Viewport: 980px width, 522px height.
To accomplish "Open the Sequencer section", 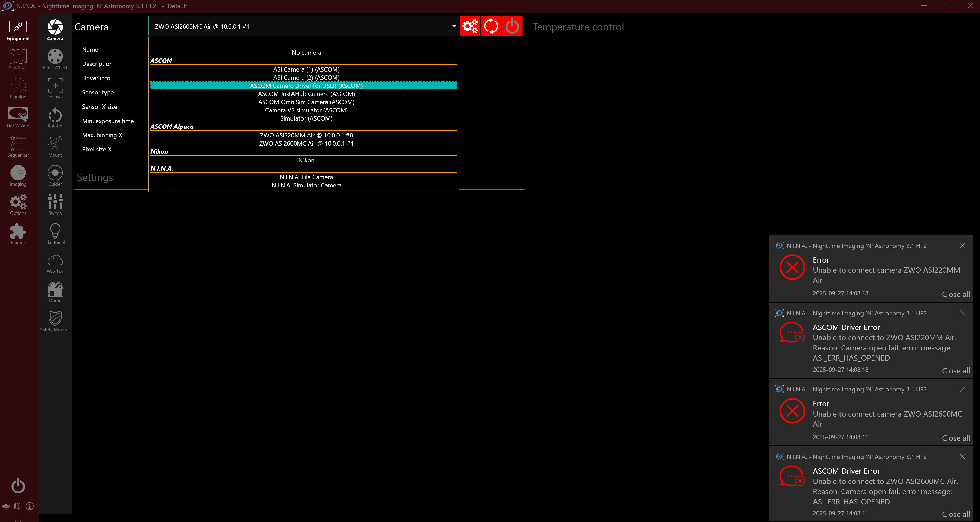I will pyautogui.click(x=18, y=146).
